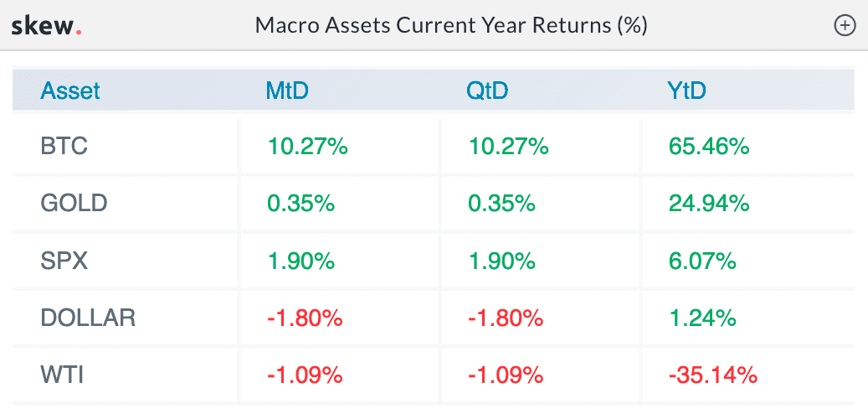The image size is (868, 419).
Task: Click GOLD YtD value 24.94%
Action: pyautogui.click(x=709, y=204)
